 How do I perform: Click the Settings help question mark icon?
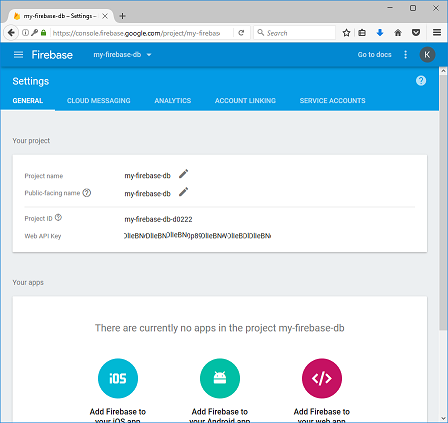pyautogui.click(x=421, y=81)
